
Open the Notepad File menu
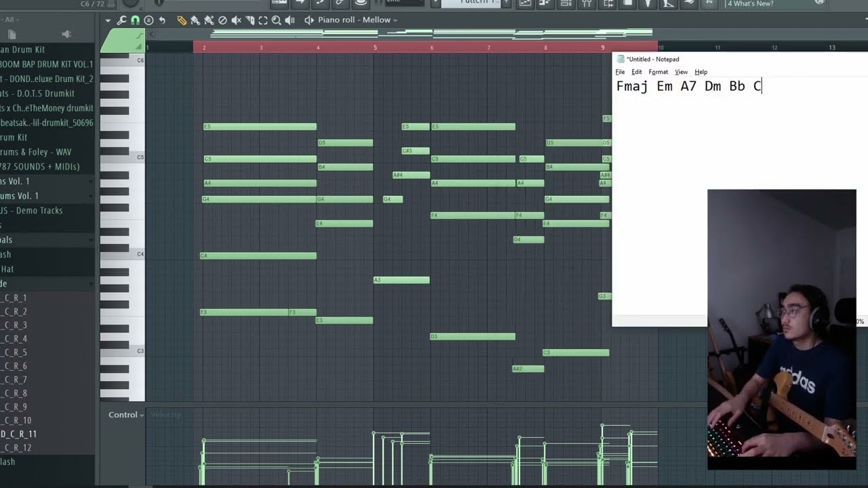[x=620, y=72]
